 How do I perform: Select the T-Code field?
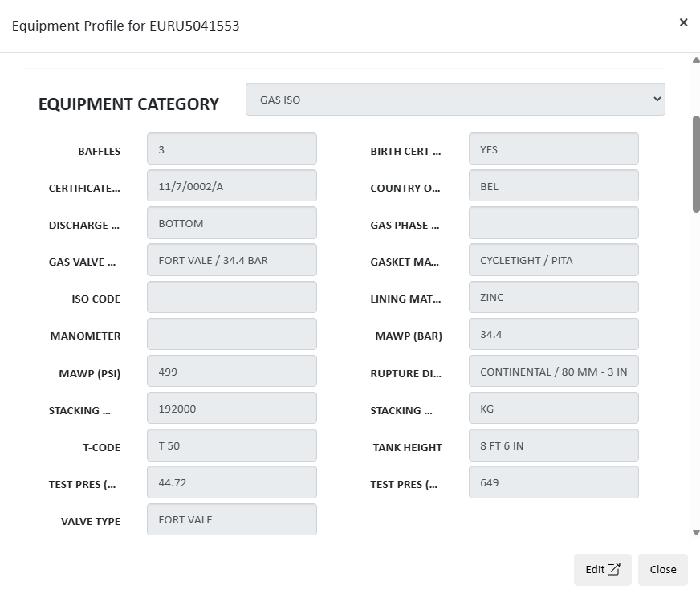click(231, 445)
